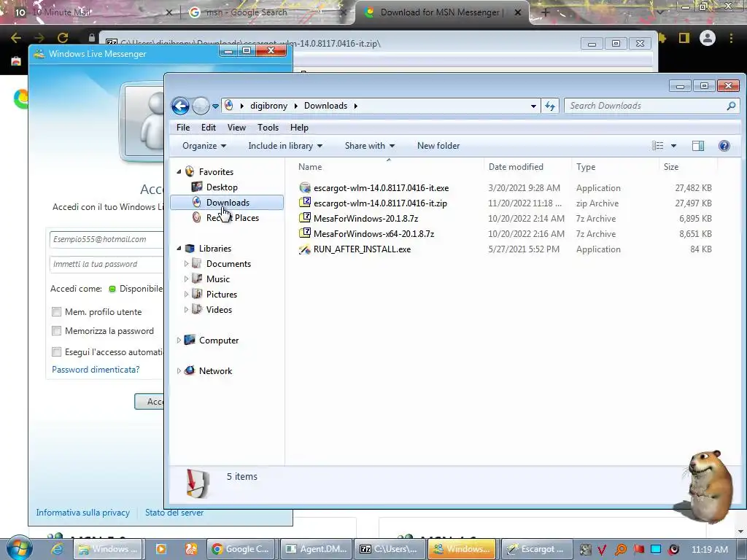This screenshot has width=747, height=560.
Task: Check Mem. profilo utente checkbox
Action: (57, 312)
